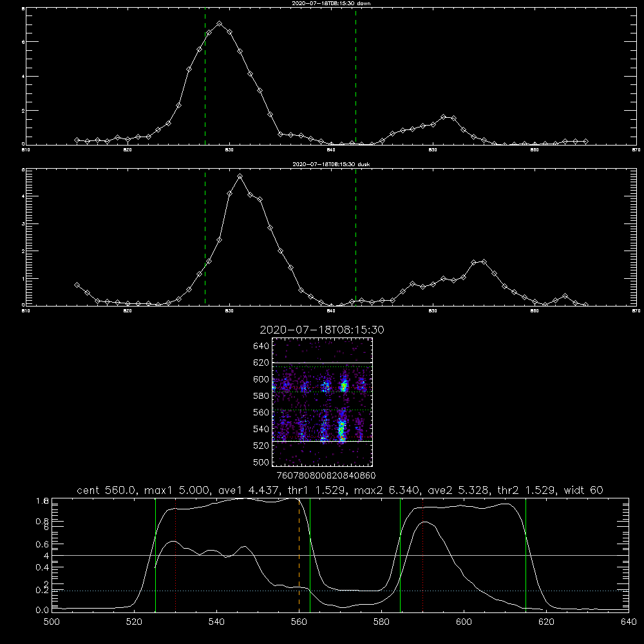This screenshot has width=644, height=644.
Task: Click the green solid line near 585
Action: click(400, 555)
